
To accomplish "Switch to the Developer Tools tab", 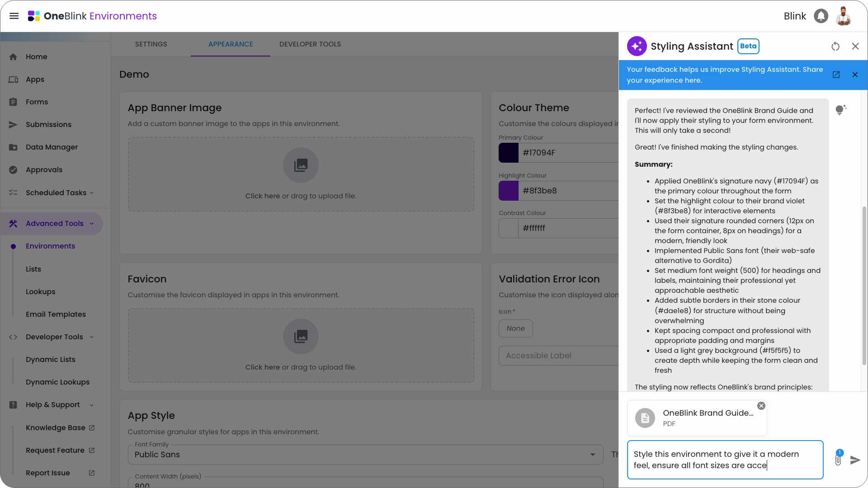I will [x=310, y=44].
